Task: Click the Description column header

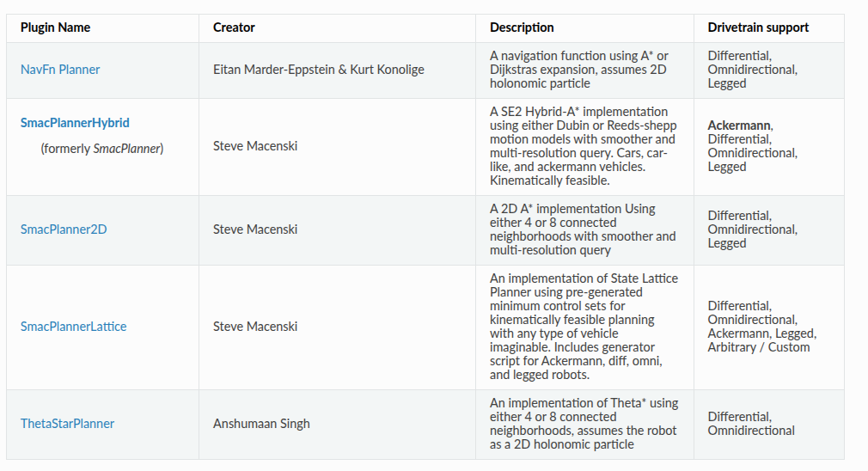Action: (x=522, y=28)
